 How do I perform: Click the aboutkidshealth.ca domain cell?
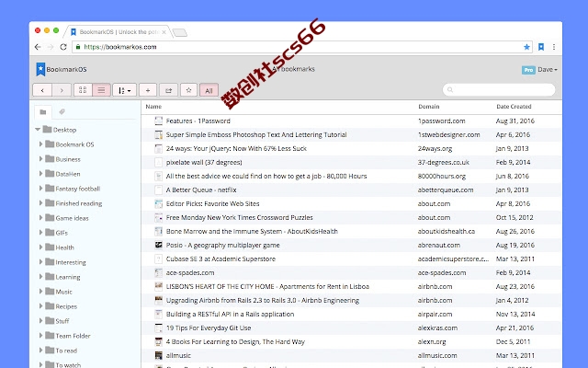click(447, 231)
